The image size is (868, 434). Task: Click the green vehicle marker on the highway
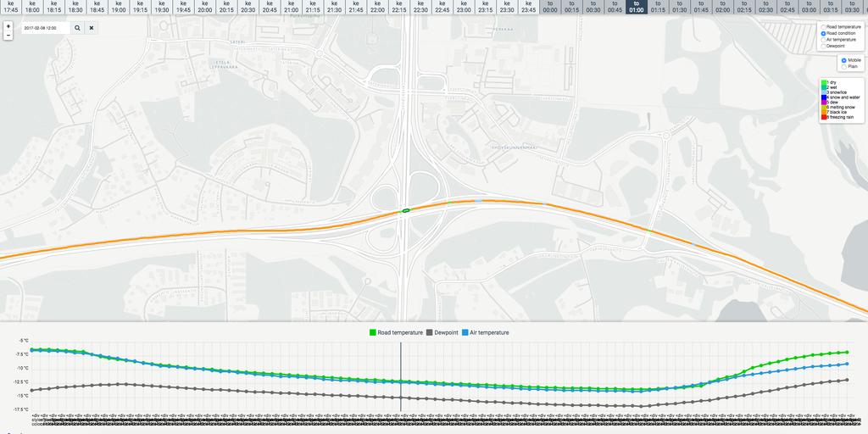(x=406, y=210)
